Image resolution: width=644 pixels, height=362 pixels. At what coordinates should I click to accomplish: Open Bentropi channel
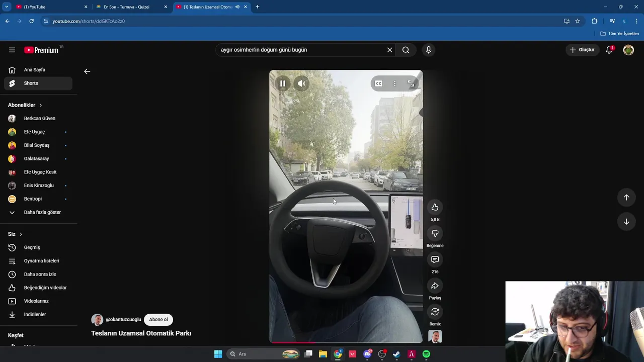coord(38,199)
